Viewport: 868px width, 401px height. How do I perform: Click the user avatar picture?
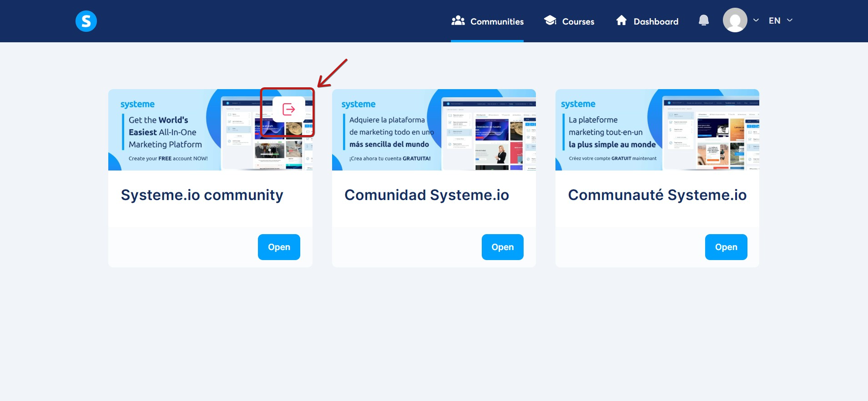click(x=735, y=20)
